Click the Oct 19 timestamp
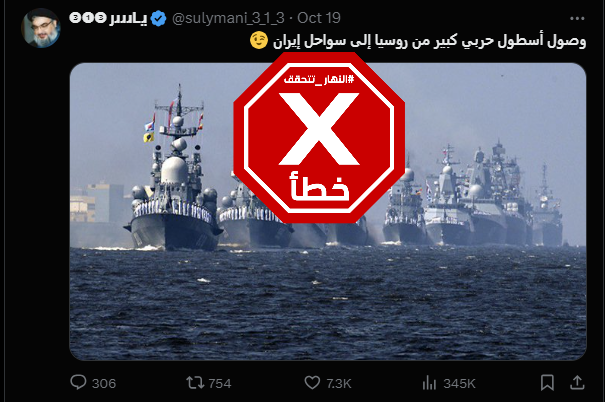 (319, 18)
